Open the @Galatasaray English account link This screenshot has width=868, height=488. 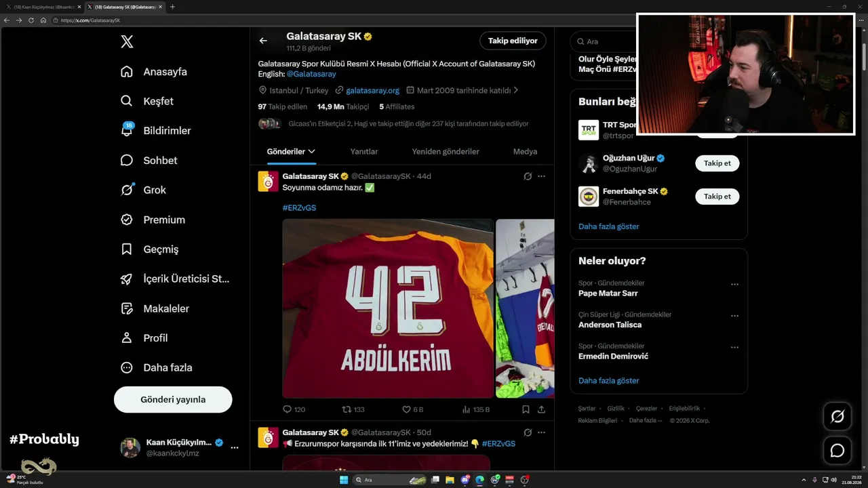pyautogui.click(x=311, y=74)
